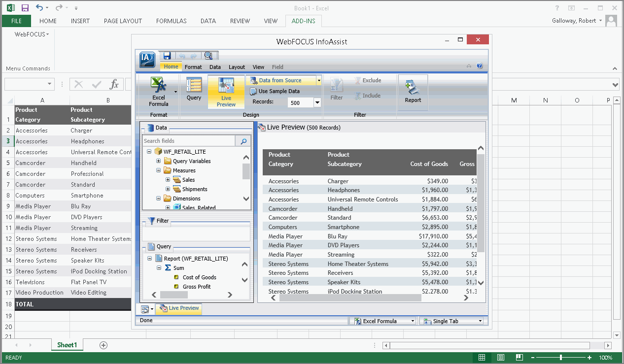
Task: Click the InfoAssist save disk icon
Action: click(x=167, y=56)
